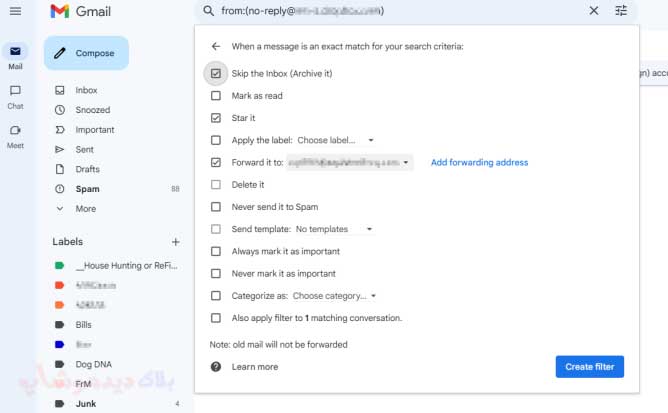Select the green House Hunting label swatch
Screen dimensions: 668x413
point(60,266)
